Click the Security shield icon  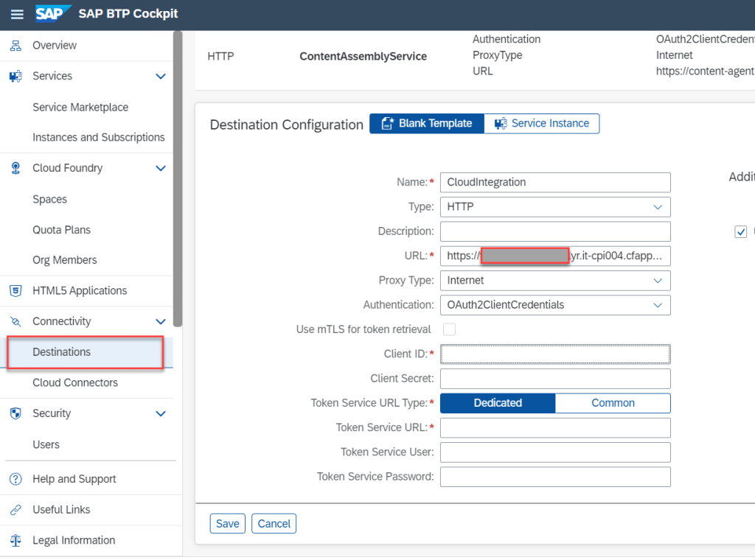coord(15,413)
